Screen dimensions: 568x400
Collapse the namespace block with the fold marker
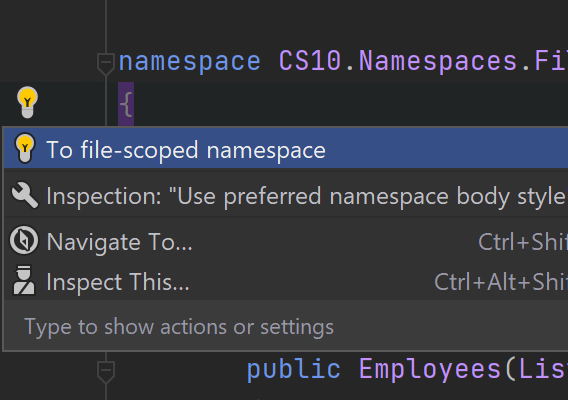pos(106,64)
